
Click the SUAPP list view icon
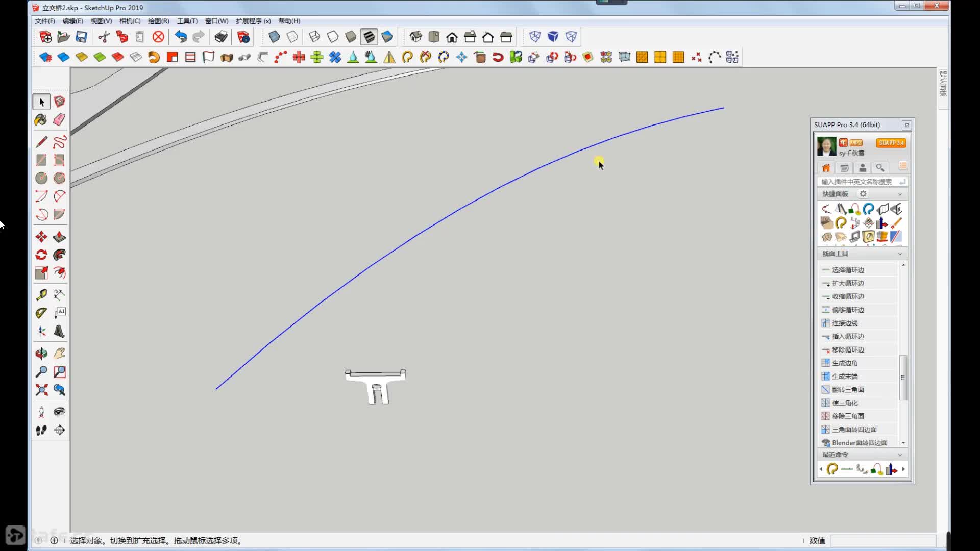coord(903,167)
